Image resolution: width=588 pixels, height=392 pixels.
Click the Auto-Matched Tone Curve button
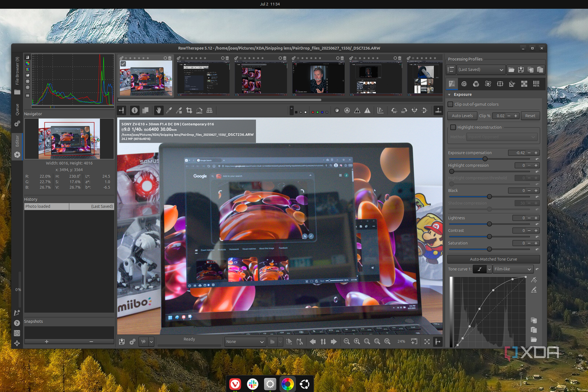pos(494,259)
